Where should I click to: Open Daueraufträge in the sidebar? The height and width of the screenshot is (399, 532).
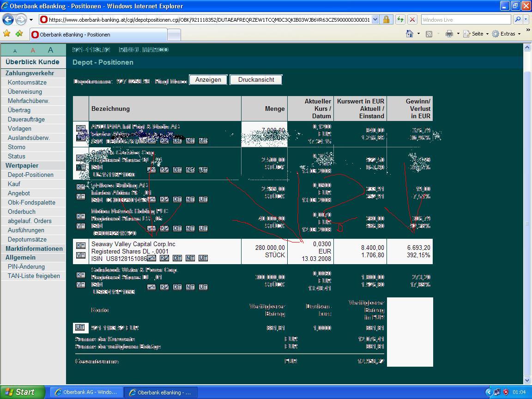click(x=26, y=120)
